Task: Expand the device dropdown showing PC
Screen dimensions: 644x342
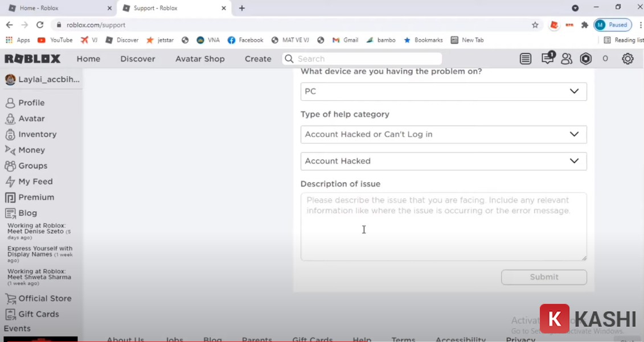Action: (x=574, y=91)
